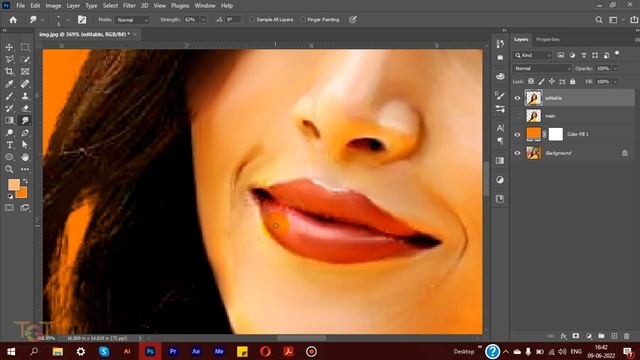This screenshot has width=640, height=360.
Task: Open the layer filter Kind dropdown
Action: pyautogui.click(x=533, y=55)
